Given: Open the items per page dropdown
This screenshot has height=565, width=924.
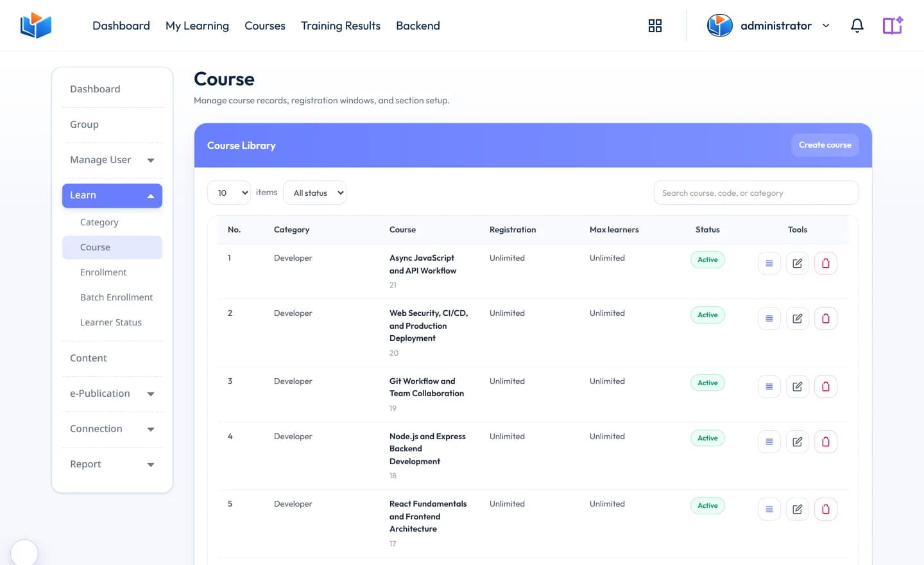Looking at the screenshot, I should [x=229, y=193].
